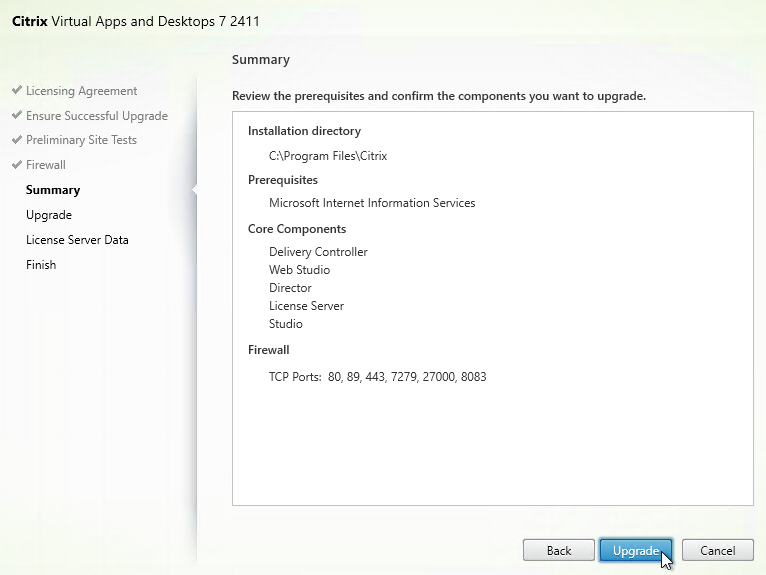766x575 pixels.
Task: Click the C:\Program Files\Citrix path text
Action: 328,156
